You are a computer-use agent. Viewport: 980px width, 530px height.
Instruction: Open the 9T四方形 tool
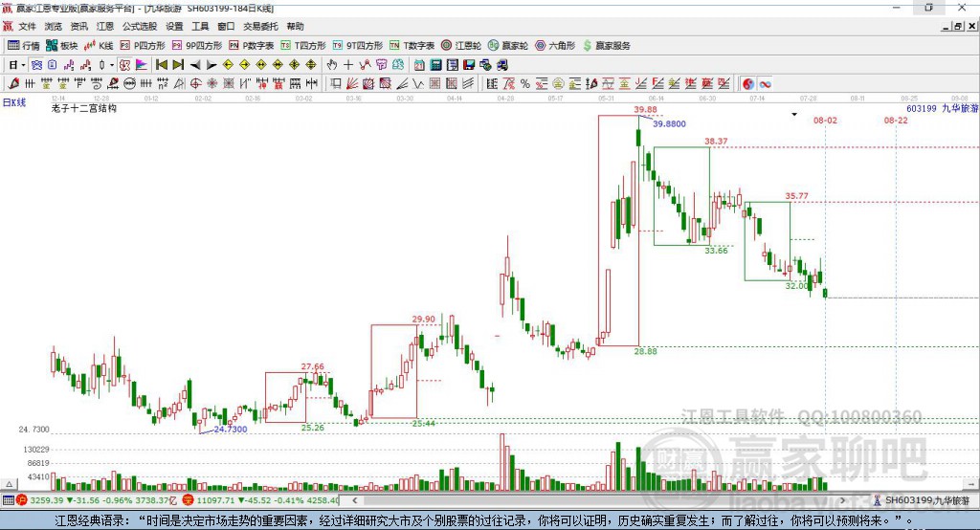tap(358, 46)
